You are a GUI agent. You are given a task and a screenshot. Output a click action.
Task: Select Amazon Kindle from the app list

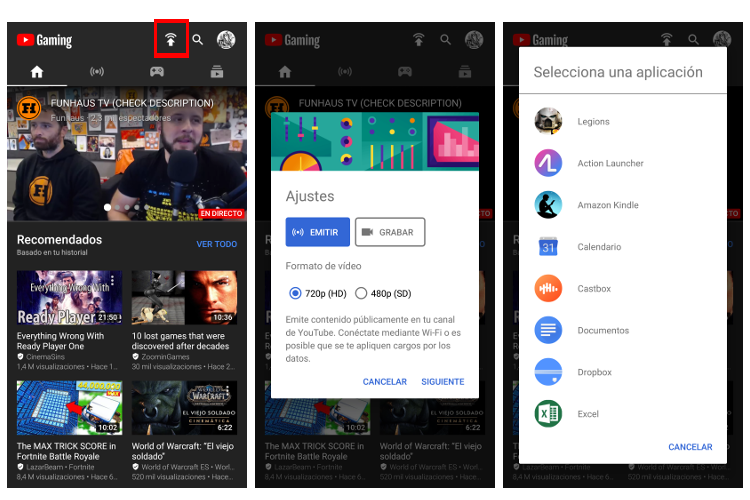pos(548,205)
